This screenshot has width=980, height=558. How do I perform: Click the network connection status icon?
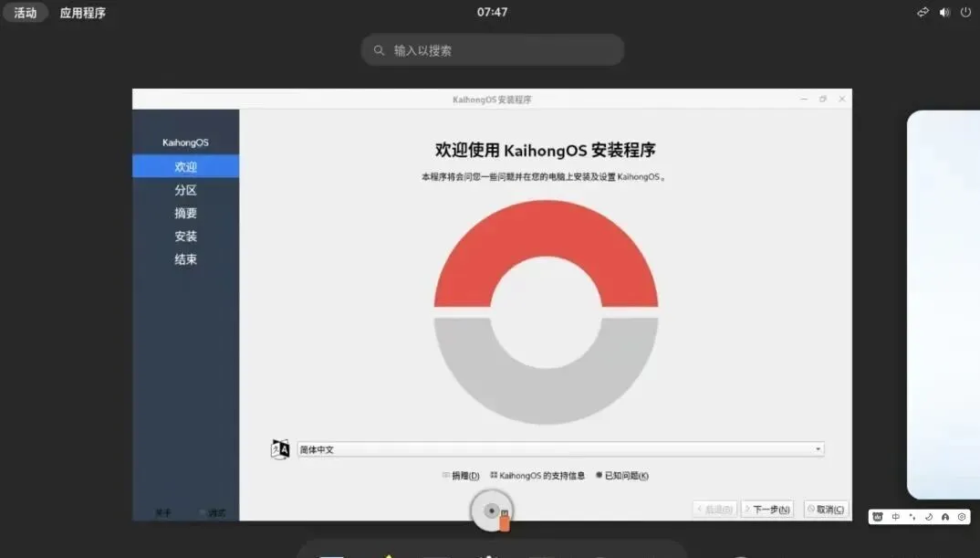[x=923, y=13]
